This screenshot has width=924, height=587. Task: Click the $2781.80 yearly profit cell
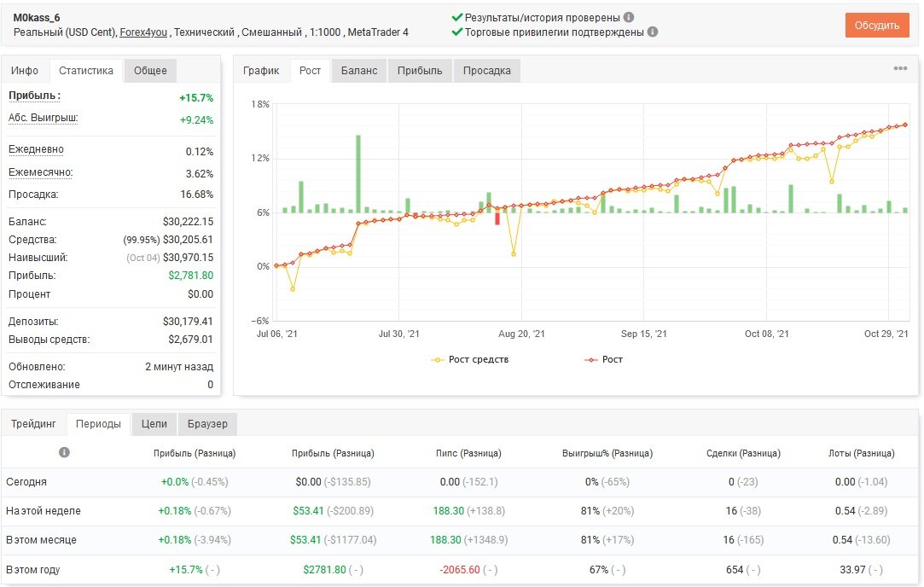pos(325,570)
